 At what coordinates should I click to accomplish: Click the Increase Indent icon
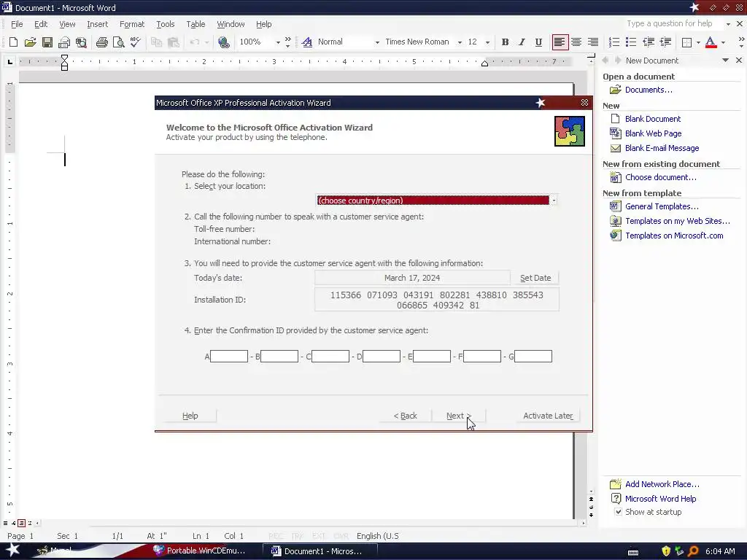click(x=665, y=42)
